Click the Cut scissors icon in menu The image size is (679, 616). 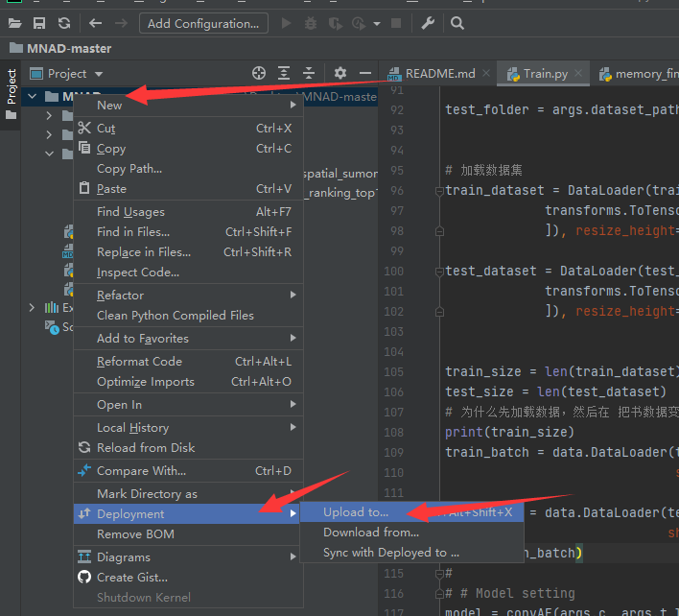pyautogui.click(x=84, y=128)
